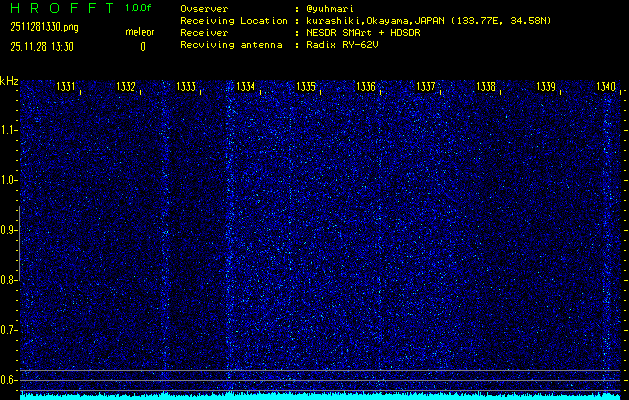Select the 2511281330.png filename text

tap(40, 28)
